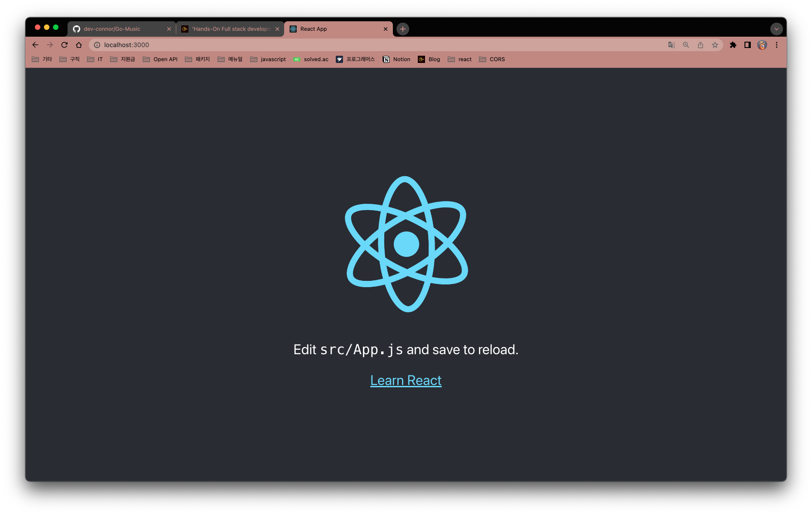Open the Chrome three-dot menu

click(777, 45)
